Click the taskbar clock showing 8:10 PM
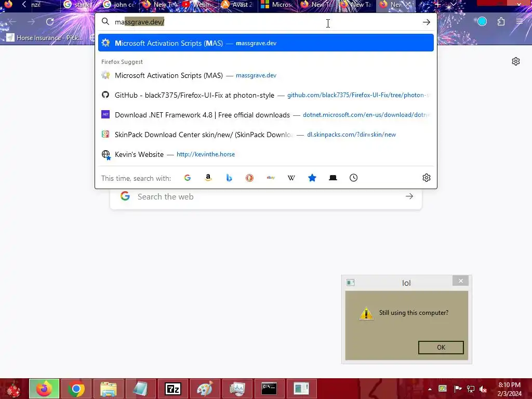 (x=509, y=389)
